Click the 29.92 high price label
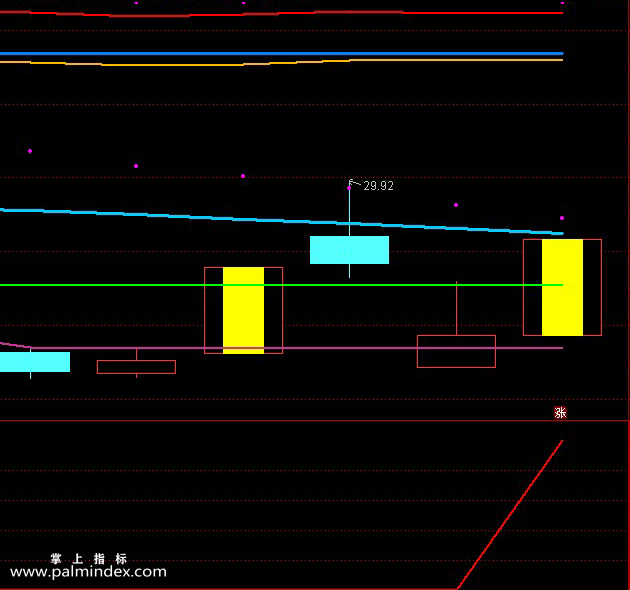 pyautogui.click(x=378, y=186)
